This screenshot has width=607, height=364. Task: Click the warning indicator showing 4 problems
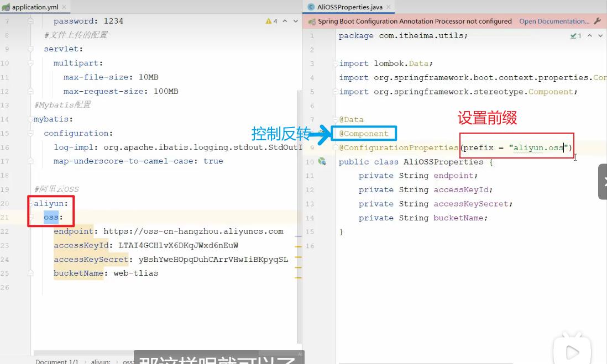point(271,21)
